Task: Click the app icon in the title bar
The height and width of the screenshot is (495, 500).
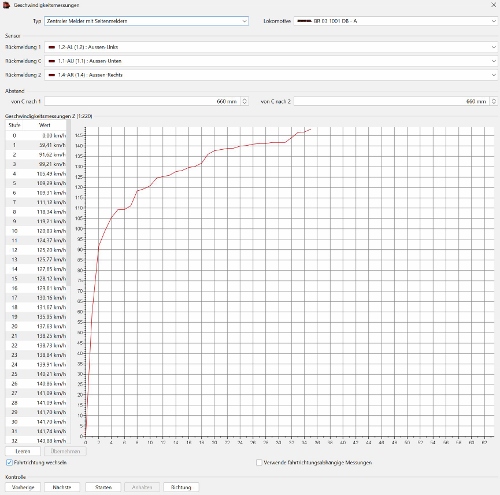Action: 6,5
